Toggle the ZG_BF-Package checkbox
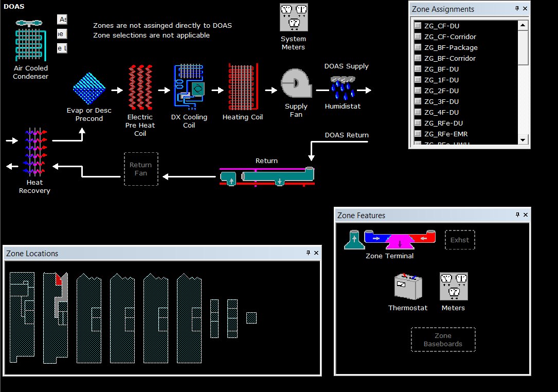Image resolution: width=558 pixels, height=392 pixels. pyautogui.click(x=418, y=47)
